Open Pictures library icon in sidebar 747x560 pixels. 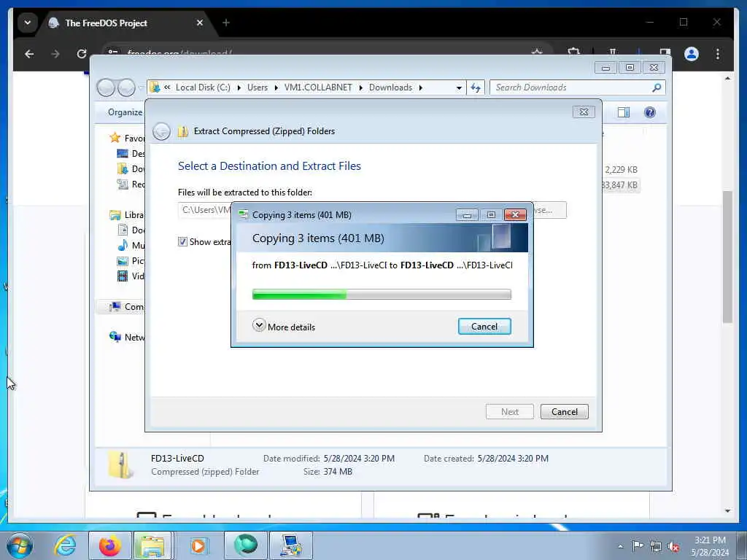tap(123, 260)
